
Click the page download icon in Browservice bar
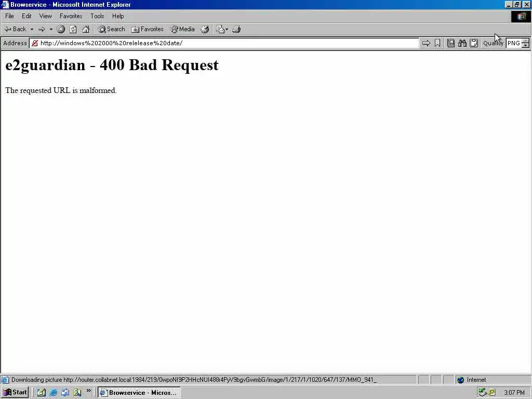[x=450, y=43]
